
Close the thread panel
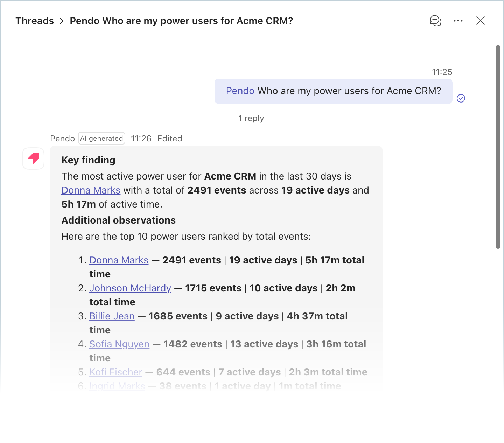click(481, 21)
